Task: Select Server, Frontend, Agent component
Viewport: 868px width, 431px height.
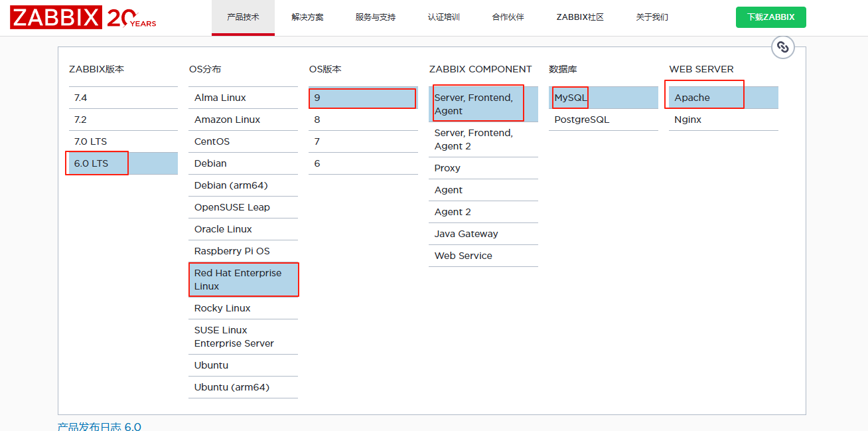Action: click(x=484, y=104)
